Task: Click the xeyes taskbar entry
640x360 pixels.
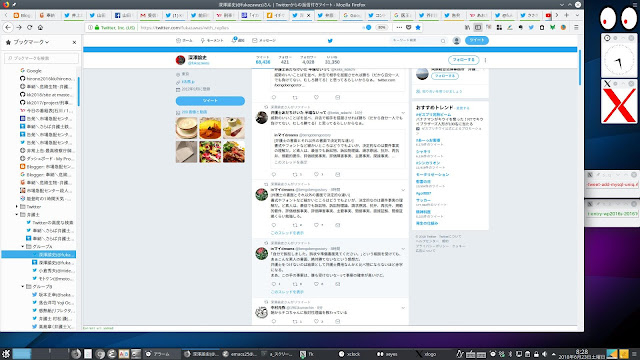Action: pos(388,354)
